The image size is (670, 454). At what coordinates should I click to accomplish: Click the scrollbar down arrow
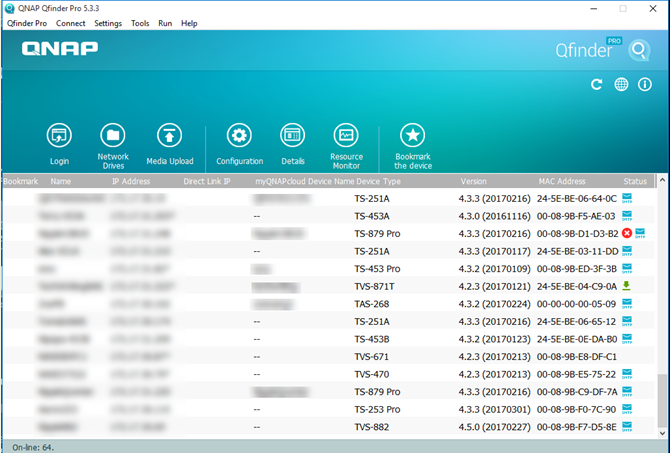(x=662, y=433)
